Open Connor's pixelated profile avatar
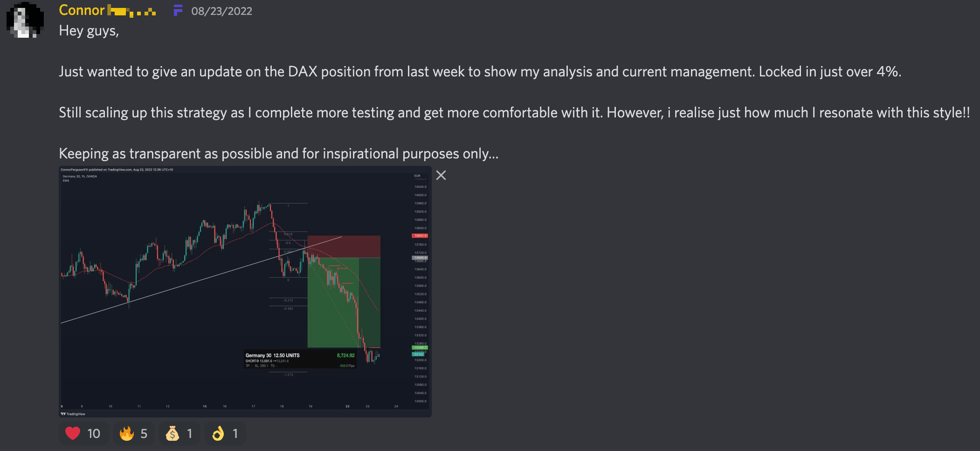This screenshot has height=451, width=980. pyautogui.click(x=25, y=20)
